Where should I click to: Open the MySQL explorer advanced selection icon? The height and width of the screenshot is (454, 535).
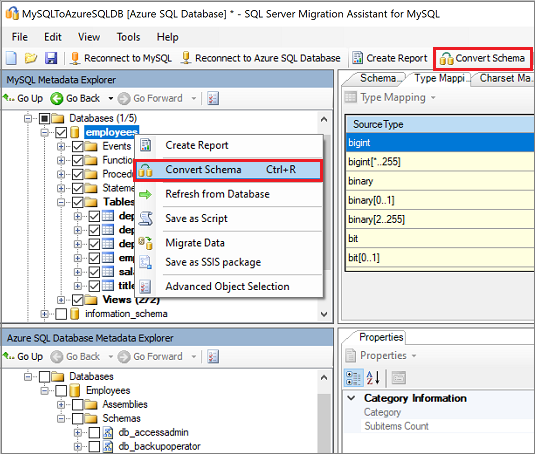pyautogui.click(x=213, y=99)
